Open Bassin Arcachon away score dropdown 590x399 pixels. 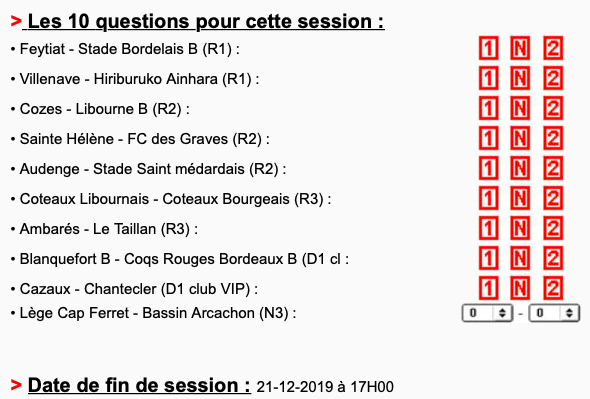[554, 313]
